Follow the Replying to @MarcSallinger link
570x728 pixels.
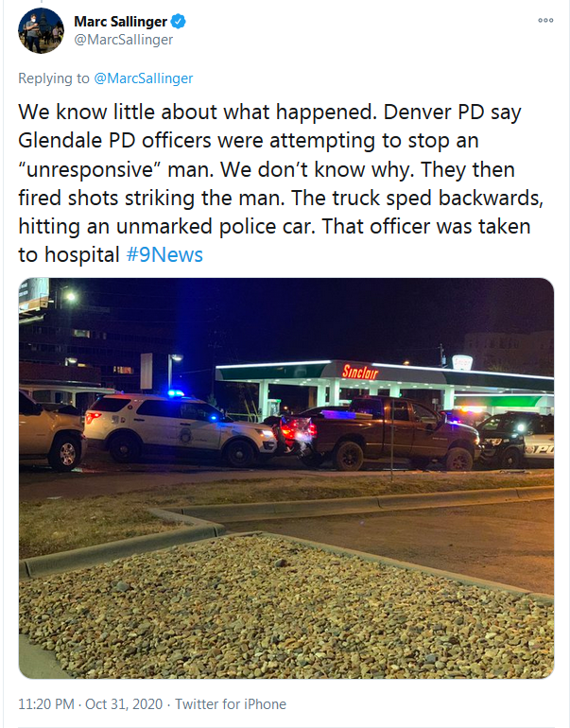[x=144, y=78]
